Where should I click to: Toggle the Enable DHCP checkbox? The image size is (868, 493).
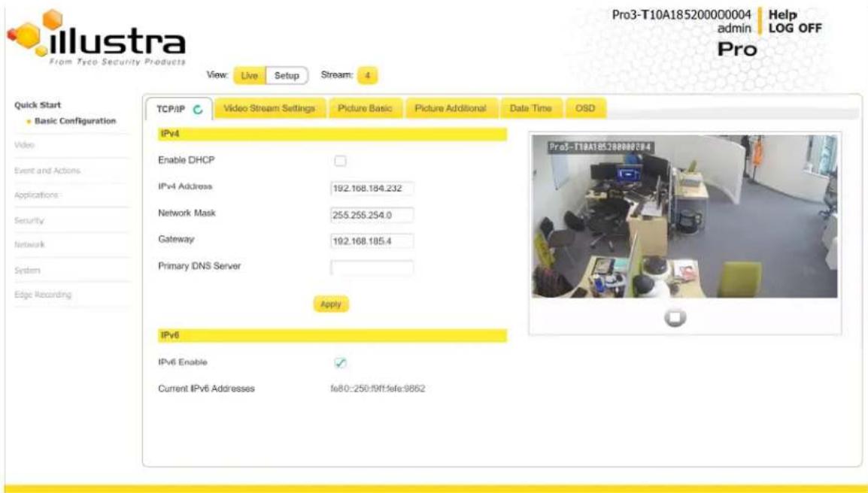pyautogui.click(x=340, y=161)
